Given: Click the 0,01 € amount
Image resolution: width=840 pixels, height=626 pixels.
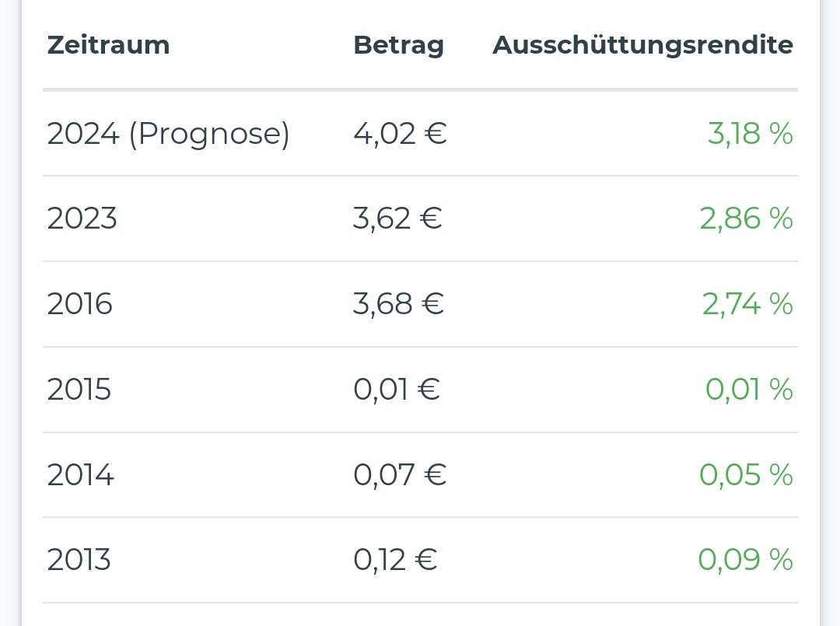Looking at the screenshot, I should click(397, 389).
